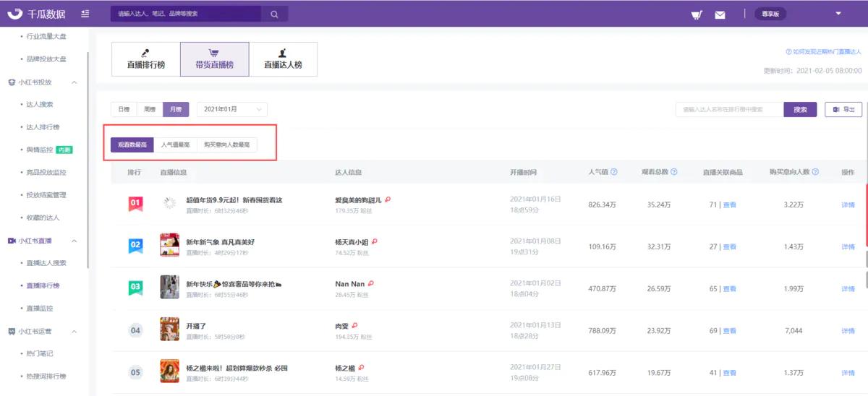
Task: Open the 2021年01月 month dropdown
Action: (231, 109)
